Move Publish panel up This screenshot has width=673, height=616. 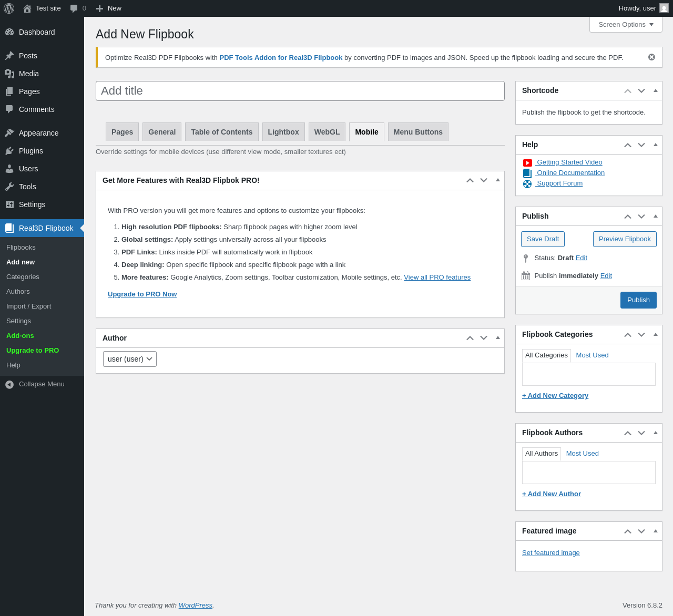pyautogui.click(x=628, y=217)
